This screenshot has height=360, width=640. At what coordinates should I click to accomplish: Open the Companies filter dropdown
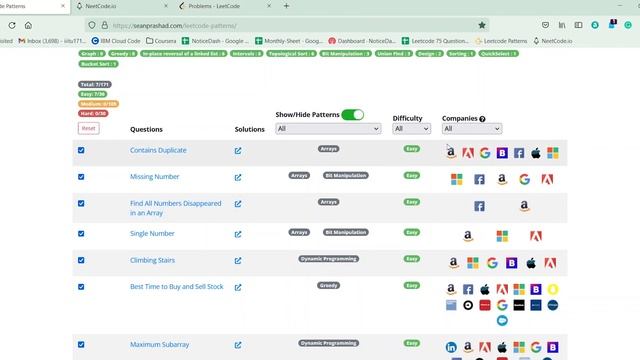tap(472, 129)
